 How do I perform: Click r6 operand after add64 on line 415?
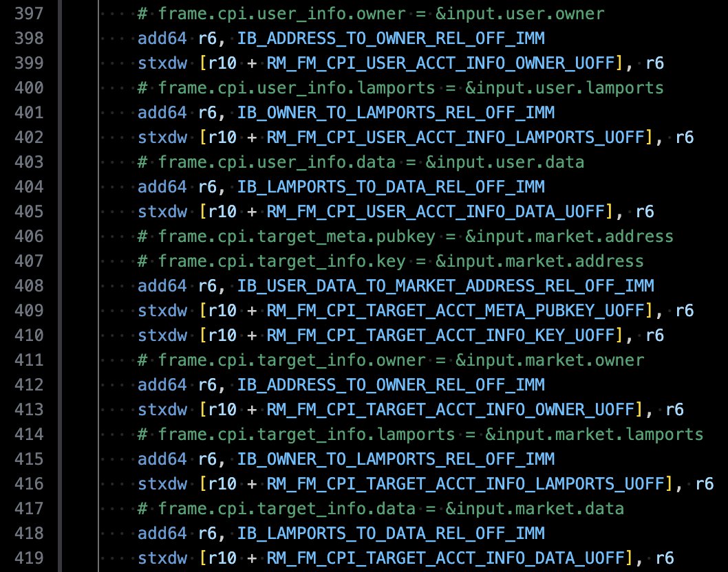[x=208, y=459]
